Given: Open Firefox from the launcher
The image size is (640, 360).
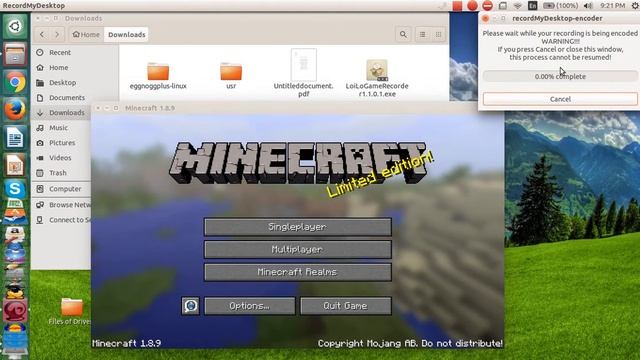Looking at the screenshot, I should click(x=15, y=110).
